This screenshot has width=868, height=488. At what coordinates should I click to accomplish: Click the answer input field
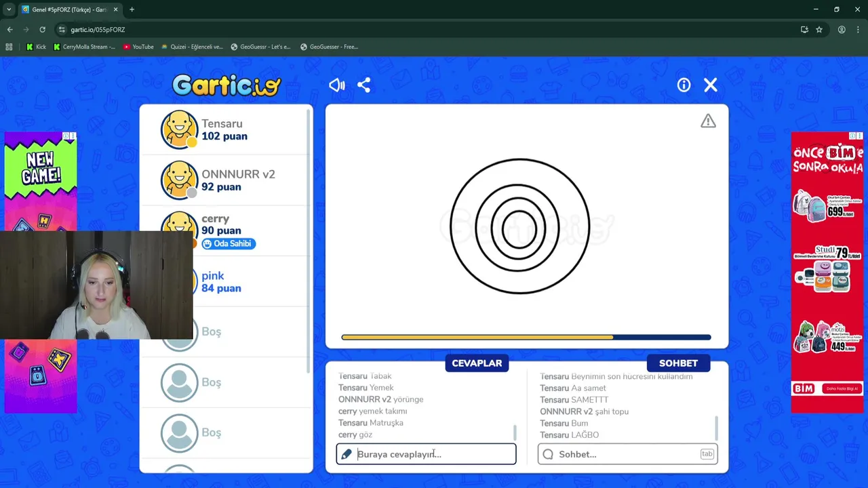point(426,454)
